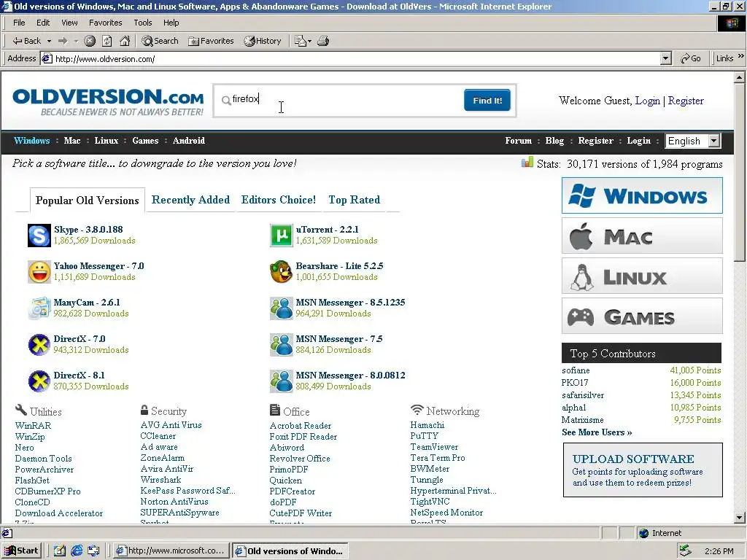Open the File menu
This screenshot has width=747, height=560.
point(19,23)
